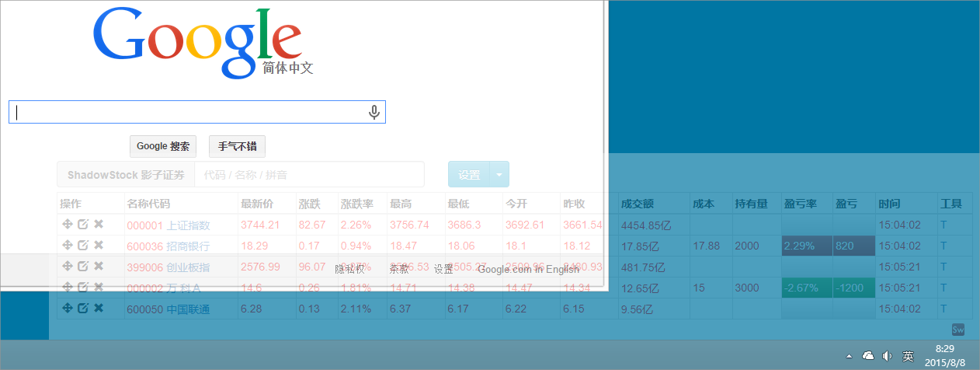Open the edit icon for 招商银行 row
980x370 pixels.
[83, 246]
